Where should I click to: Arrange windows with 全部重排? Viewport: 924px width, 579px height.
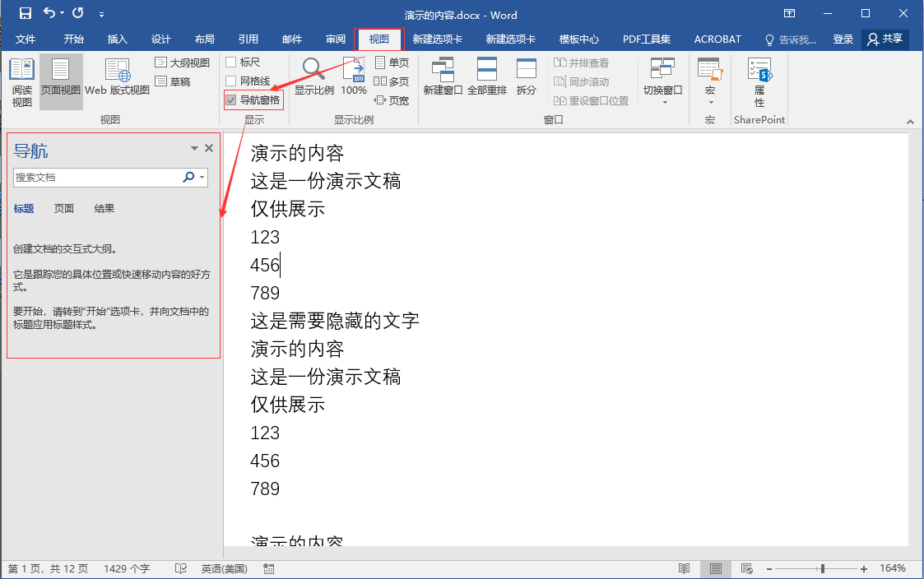(x=487, y=76)
